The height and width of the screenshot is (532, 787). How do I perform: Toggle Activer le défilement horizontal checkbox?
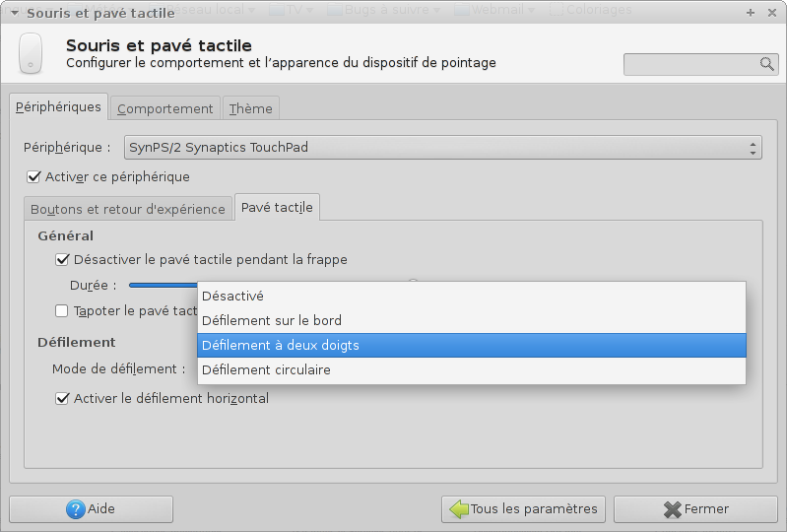[63, 399]
